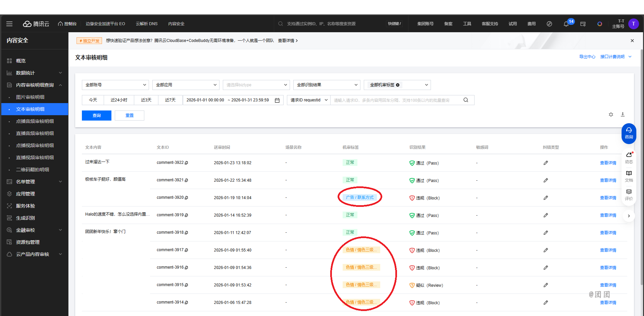Open 图片审核明细 in the sidebar
Screen dimensions: 644x316
(30, 97)
